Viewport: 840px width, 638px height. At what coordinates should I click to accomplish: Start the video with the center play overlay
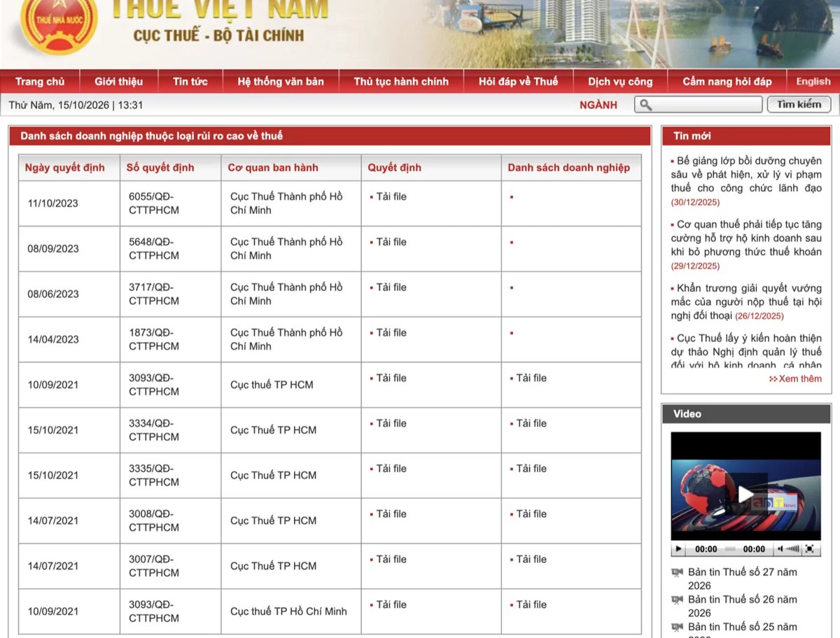(745, 495)
